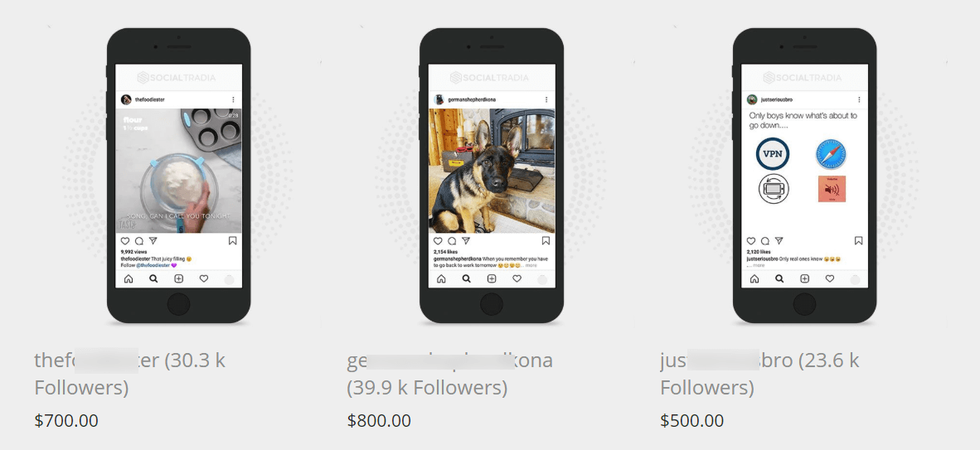Open the 23.6 k Followers listing title

(759, 374)
